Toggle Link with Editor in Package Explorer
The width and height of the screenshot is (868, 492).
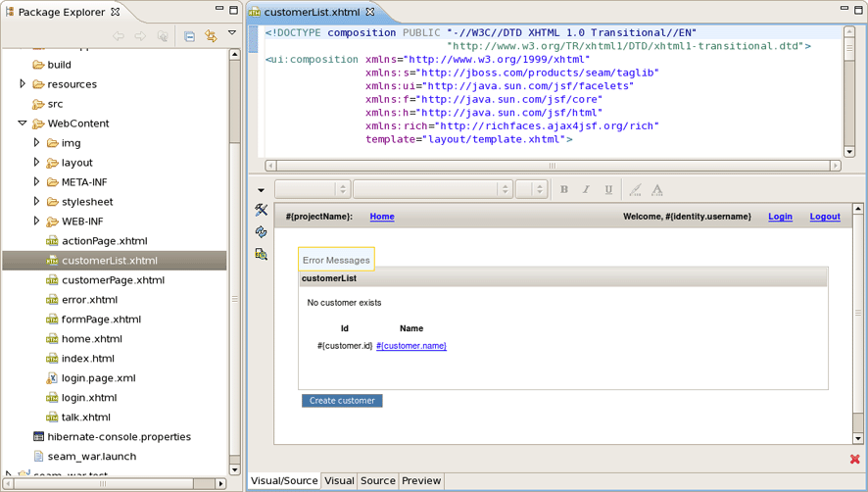pyautogui.click(x=211, y=36)
